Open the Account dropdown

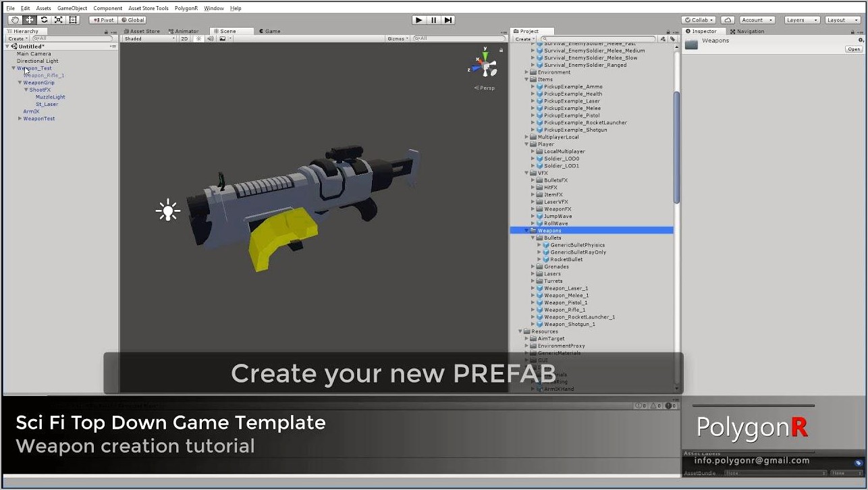pyautogui.click(x=757, y=20)
